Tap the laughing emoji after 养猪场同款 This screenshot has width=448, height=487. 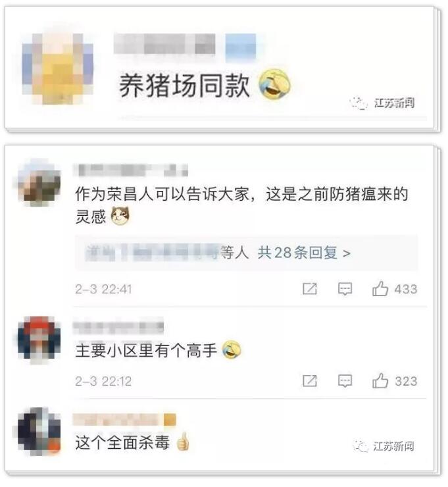[274, 84]
